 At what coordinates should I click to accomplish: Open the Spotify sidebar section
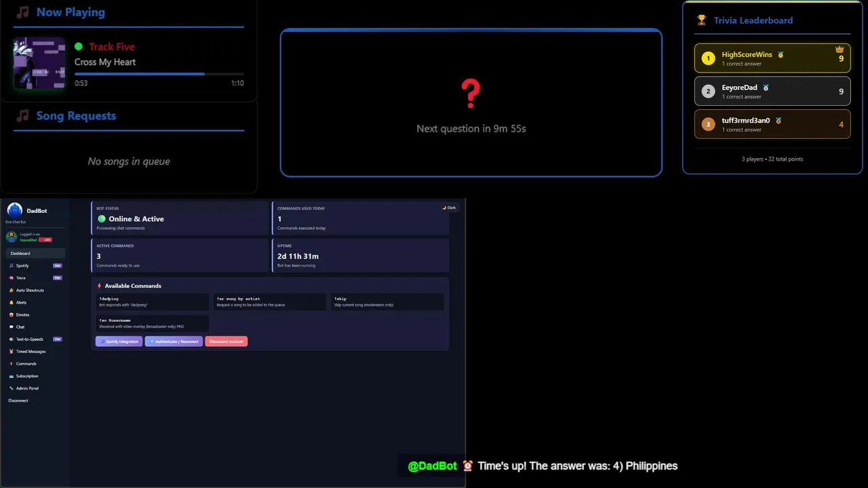[x=35, y=266]
